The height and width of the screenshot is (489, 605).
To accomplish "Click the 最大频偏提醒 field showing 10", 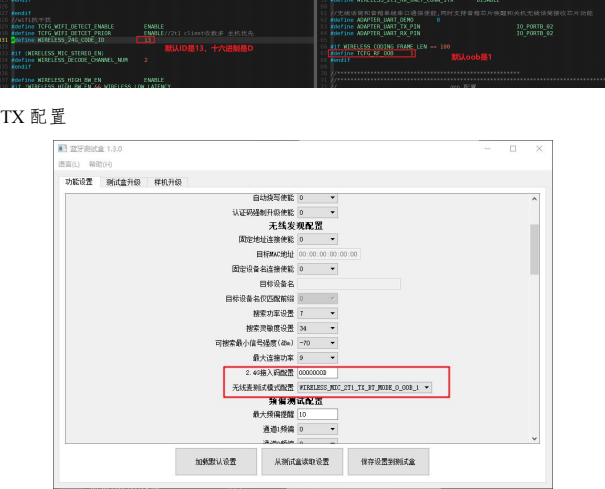I will (318, 414).
